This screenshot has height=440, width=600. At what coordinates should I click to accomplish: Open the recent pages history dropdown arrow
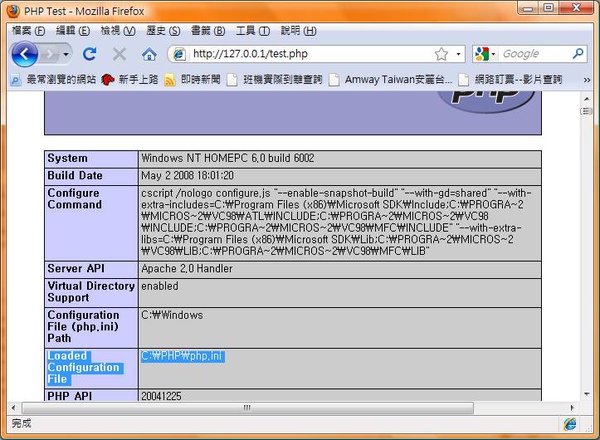66,54
